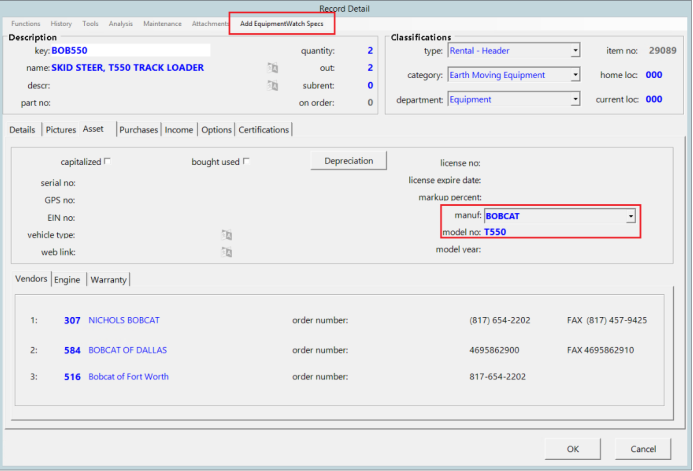Screen dimensions: 693x471
Task: Open the Depreciation dialog button
Action: click(349, 161)
